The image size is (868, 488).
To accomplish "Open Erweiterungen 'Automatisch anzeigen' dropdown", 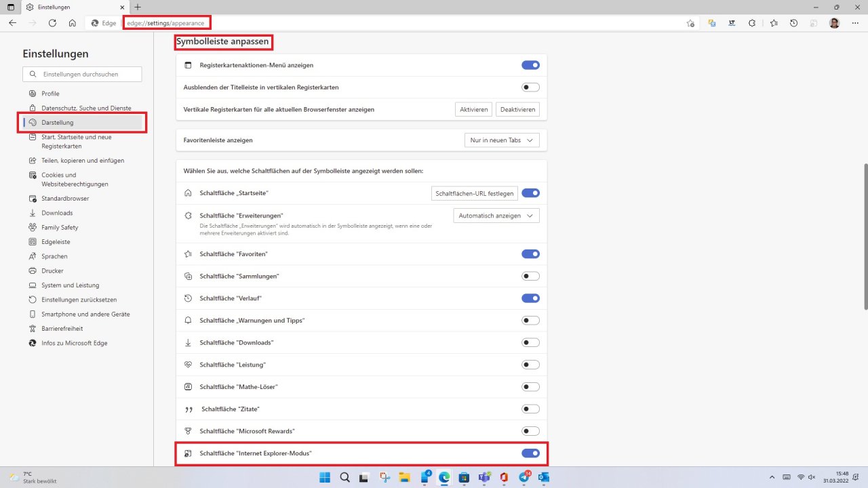I will [x=496, y=216].
